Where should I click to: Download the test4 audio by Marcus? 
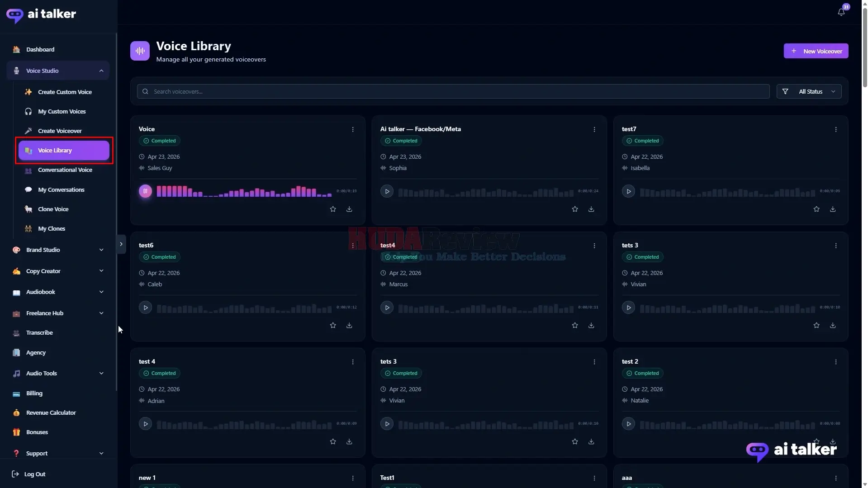coord(591,325)
